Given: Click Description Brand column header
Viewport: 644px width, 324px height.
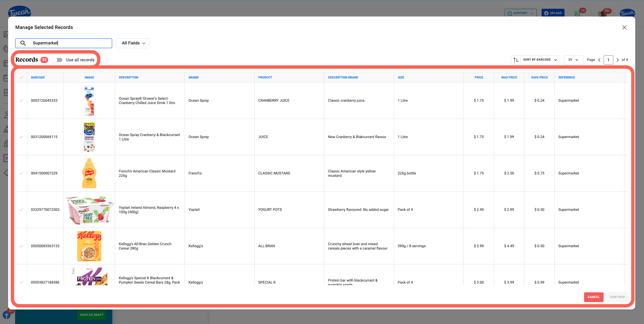Looking at the screenshot, I should coord(343,77).
